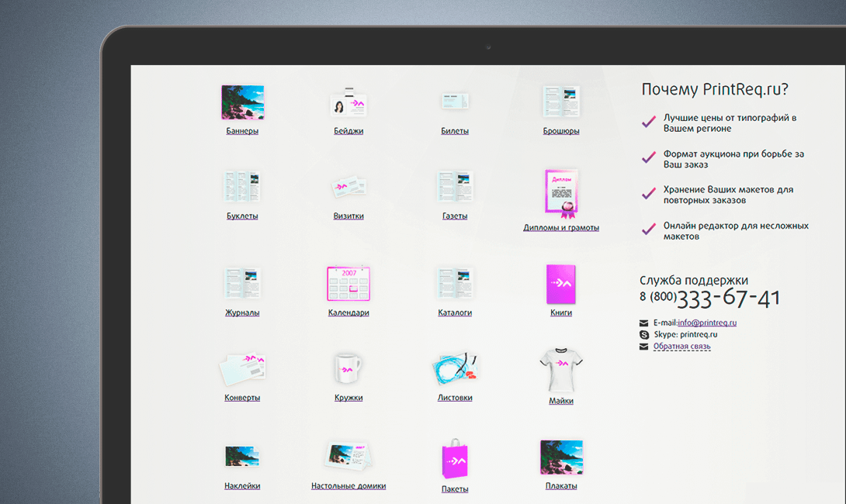Click 'Онлайн редактор для несложных макетов' text
The image size is (846, 504).
(x=736, y=231)
